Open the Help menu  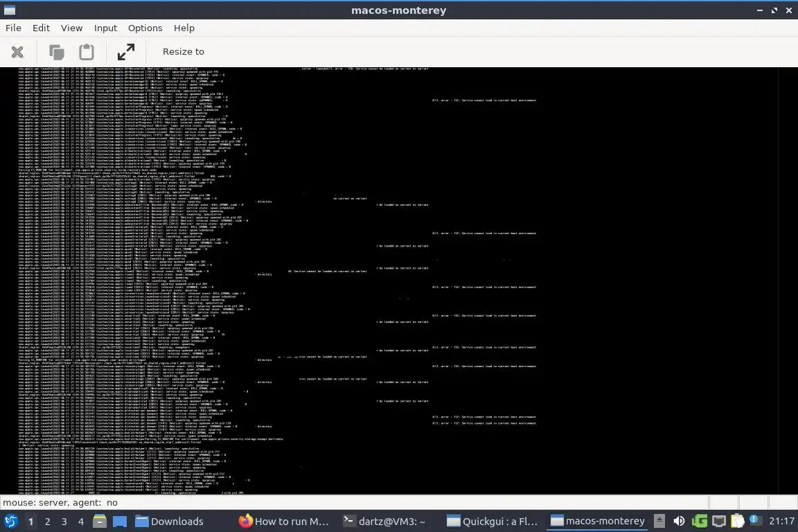click(184, 28)
